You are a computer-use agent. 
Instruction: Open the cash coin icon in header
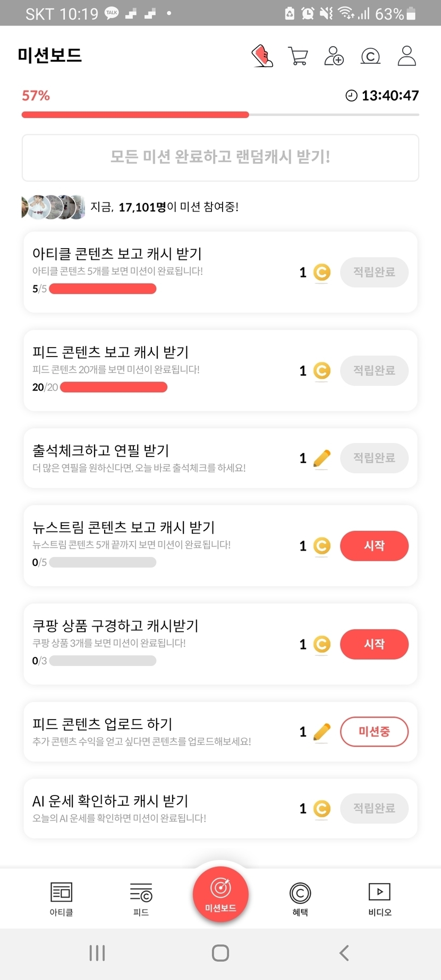370,56
